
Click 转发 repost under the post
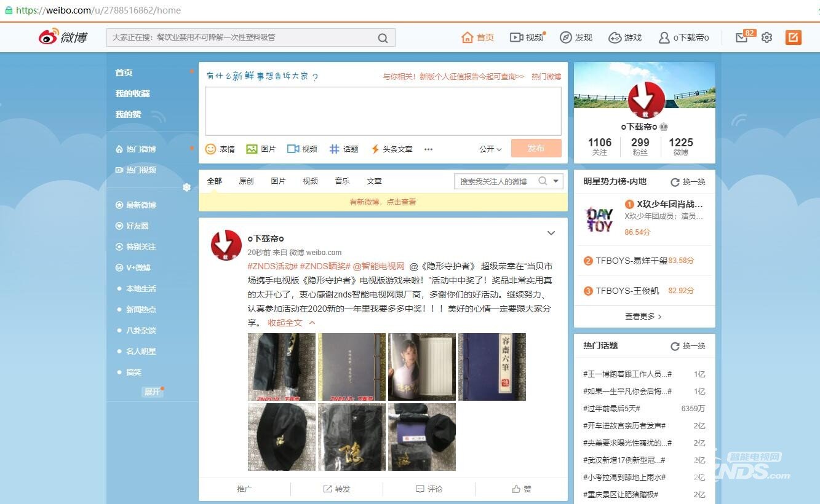click(x=336, y=489)
